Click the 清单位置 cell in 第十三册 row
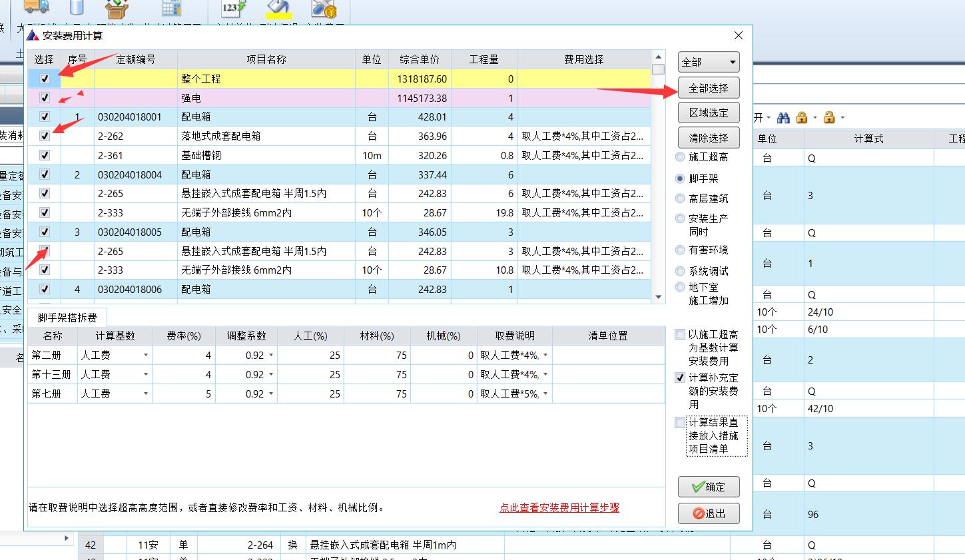The image size is (965, 560). tap(608, 375)
